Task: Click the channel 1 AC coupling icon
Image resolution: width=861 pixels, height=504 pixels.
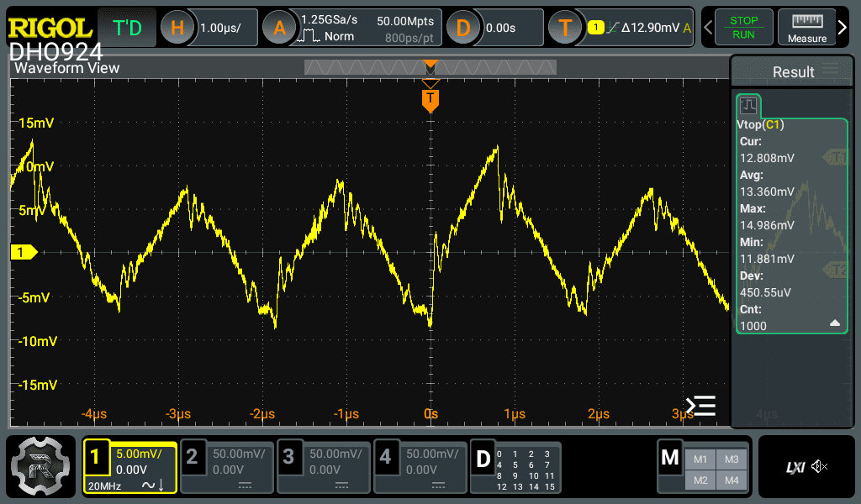Action: tap(148, 486)
